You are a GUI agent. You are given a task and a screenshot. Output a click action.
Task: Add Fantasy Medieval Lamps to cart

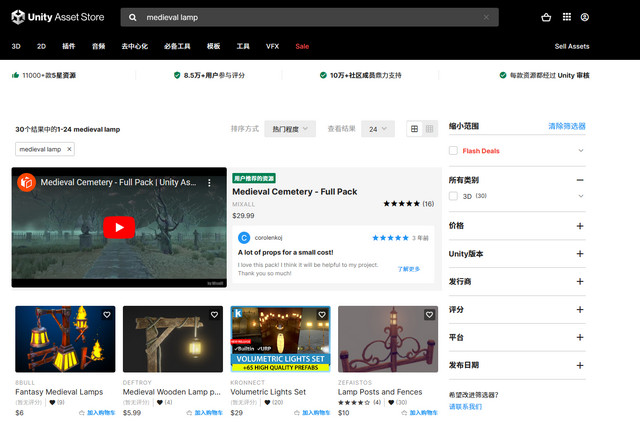pos(97,413)
